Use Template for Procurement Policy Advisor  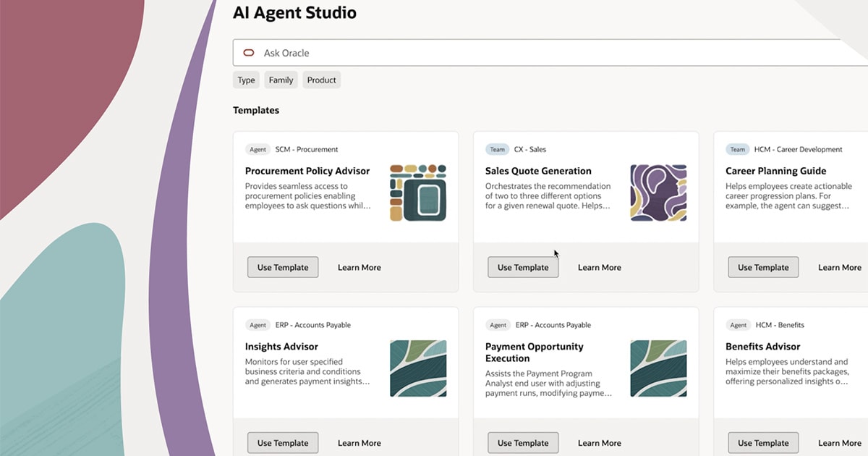(x=283, y=267)
